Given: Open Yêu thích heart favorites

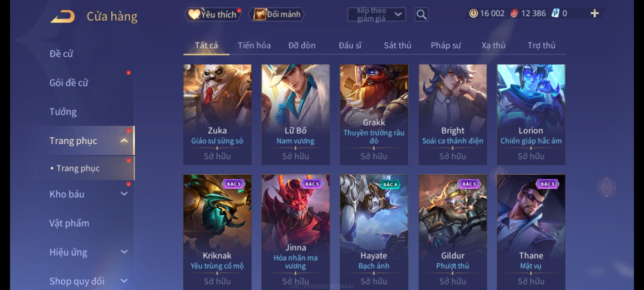Looking at the screenshot, I should click(213, 14).
